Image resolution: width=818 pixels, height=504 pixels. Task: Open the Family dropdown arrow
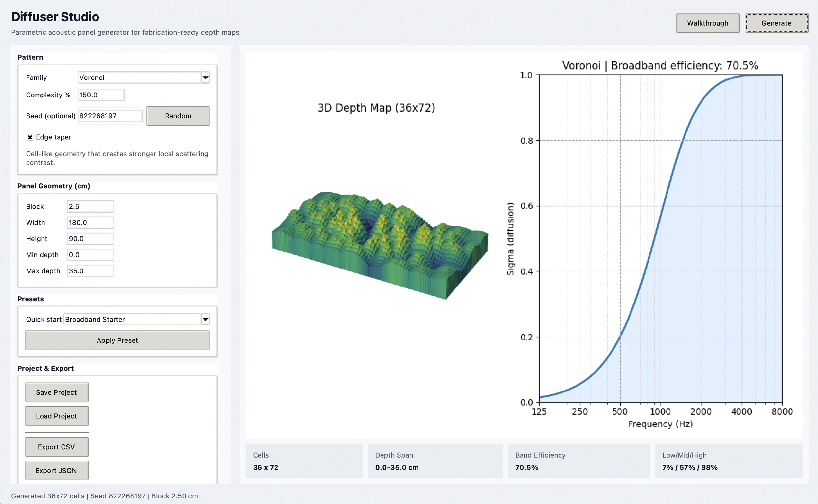[205, 78]
